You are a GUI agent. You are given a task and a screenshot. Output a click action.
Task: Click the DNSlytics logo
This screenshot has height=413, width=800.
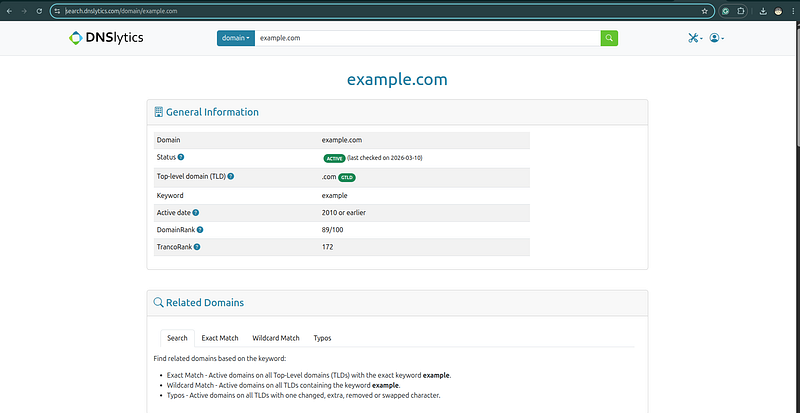[106, 38]
